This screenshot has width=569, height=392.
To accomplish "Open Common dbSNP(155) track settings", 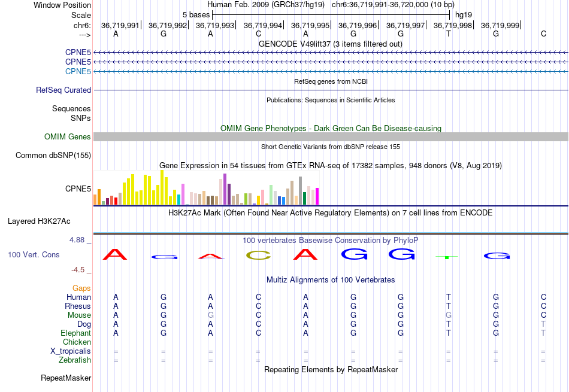I will (x=53, y=155).
